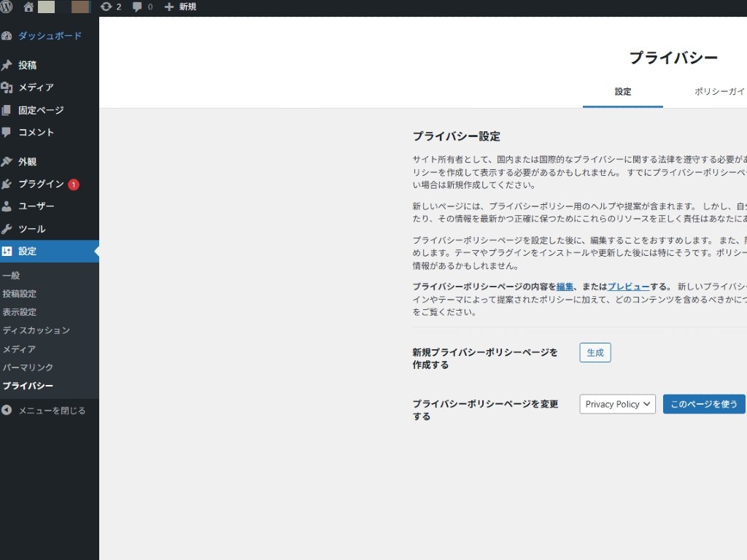Viewport: 747px width, 560px height.
Task: Open the comments bubble icon in admin bar
Action: [137, 7]
